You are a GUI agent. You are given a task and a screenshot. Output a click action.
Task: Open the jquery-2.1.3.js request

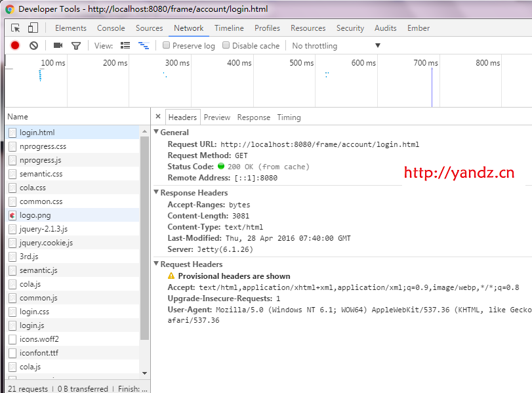(x=72, y=229)
